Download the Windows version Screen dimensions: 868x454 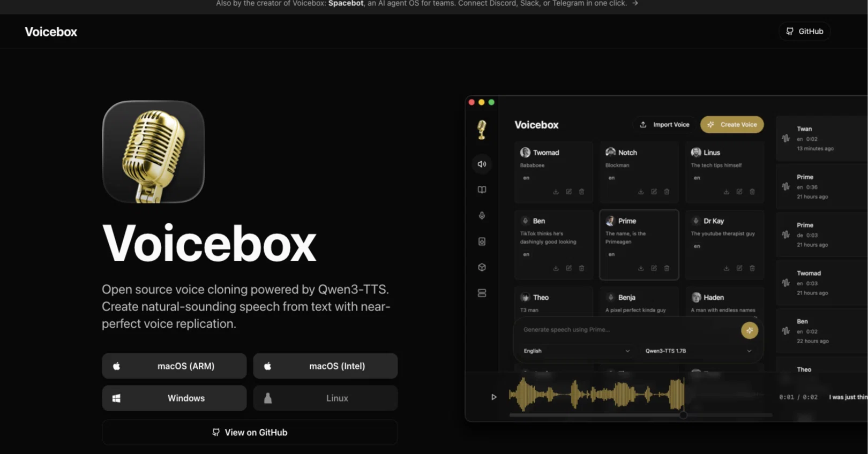tap(174, 398)
